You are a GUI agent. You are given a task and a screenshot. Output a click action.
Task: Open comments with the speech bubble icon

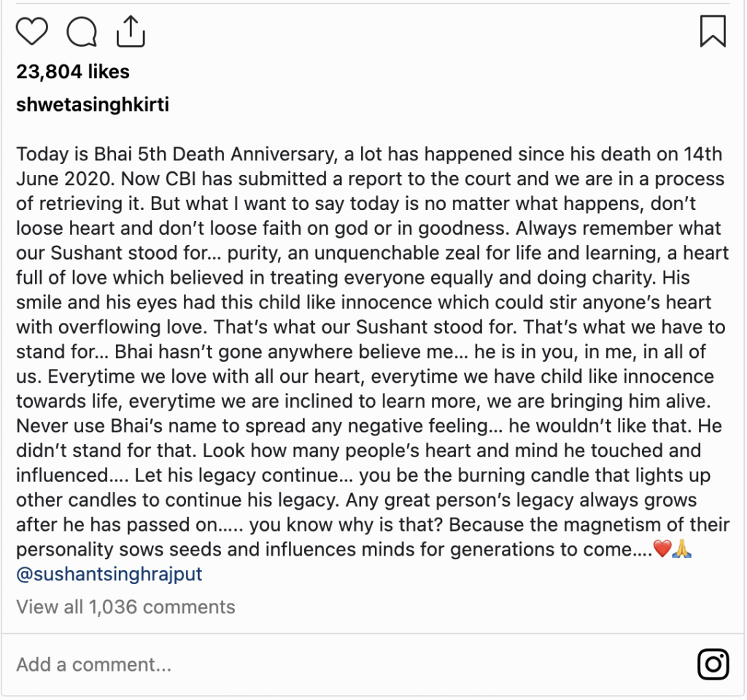pos(82,32)
